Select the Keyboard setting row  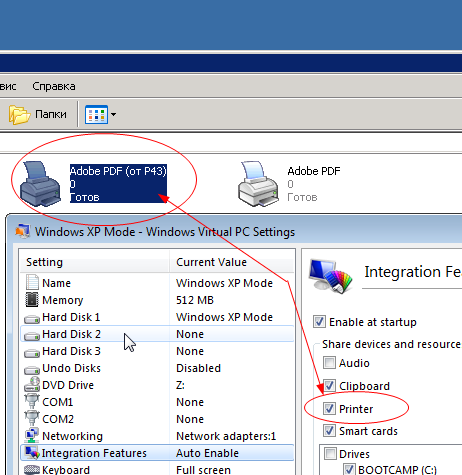[x=157, y=469]
